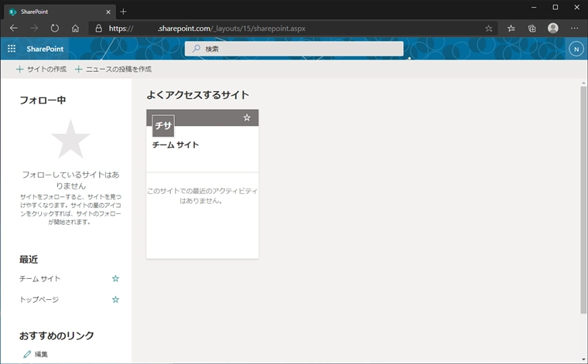This screenshot has width=588, height=364.
Task: Open the browser favorites list icon
Action: (x=511, y=29)
